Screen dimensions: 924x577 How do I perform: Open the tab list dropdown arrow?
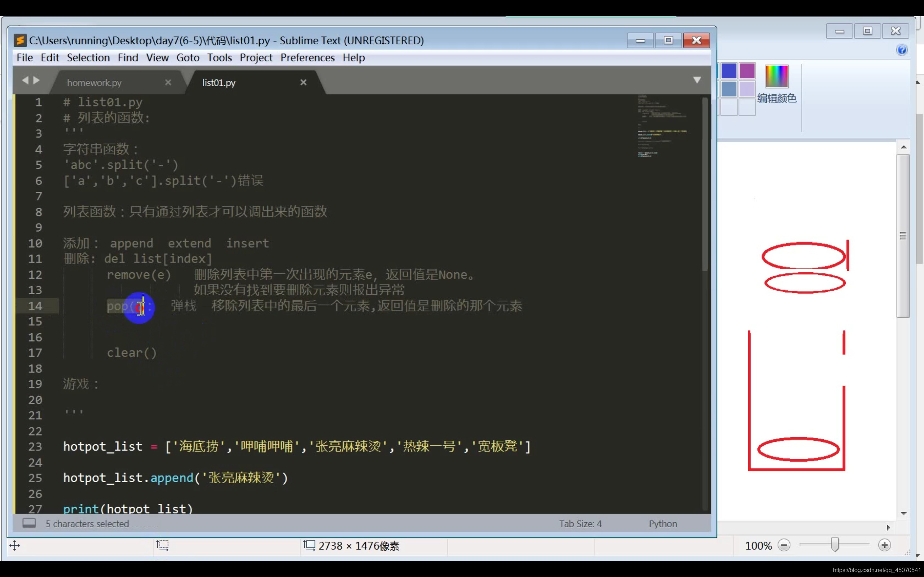coord(697,80)
